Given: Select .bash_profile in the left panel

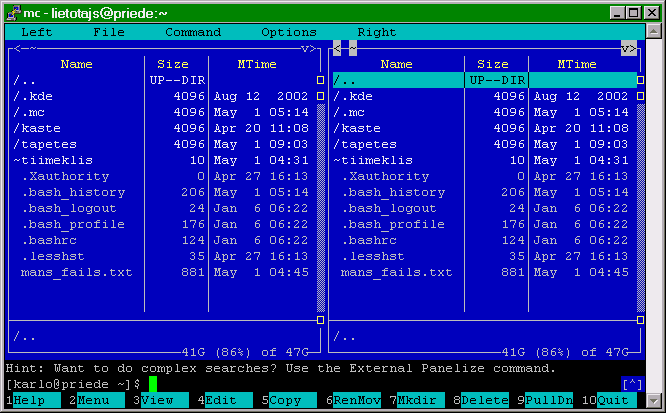Looking at the screenshot, I should pos(164,224).
